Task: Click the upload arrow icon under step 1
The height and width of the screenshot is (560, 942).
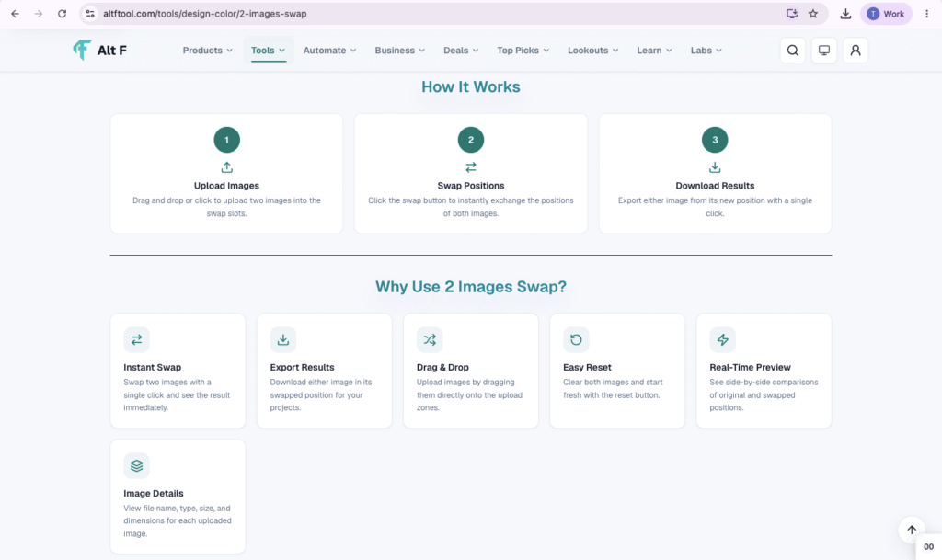Action: [x=226, y=166]
